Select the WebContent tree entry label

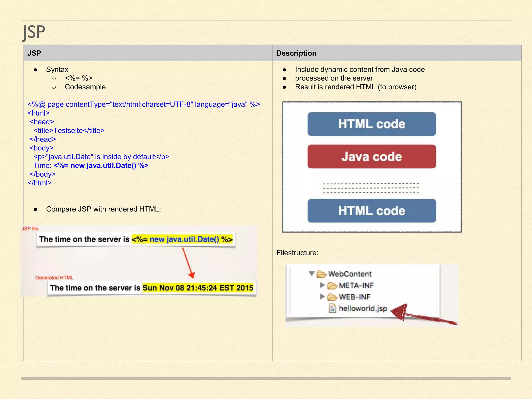tap(350, 274)
